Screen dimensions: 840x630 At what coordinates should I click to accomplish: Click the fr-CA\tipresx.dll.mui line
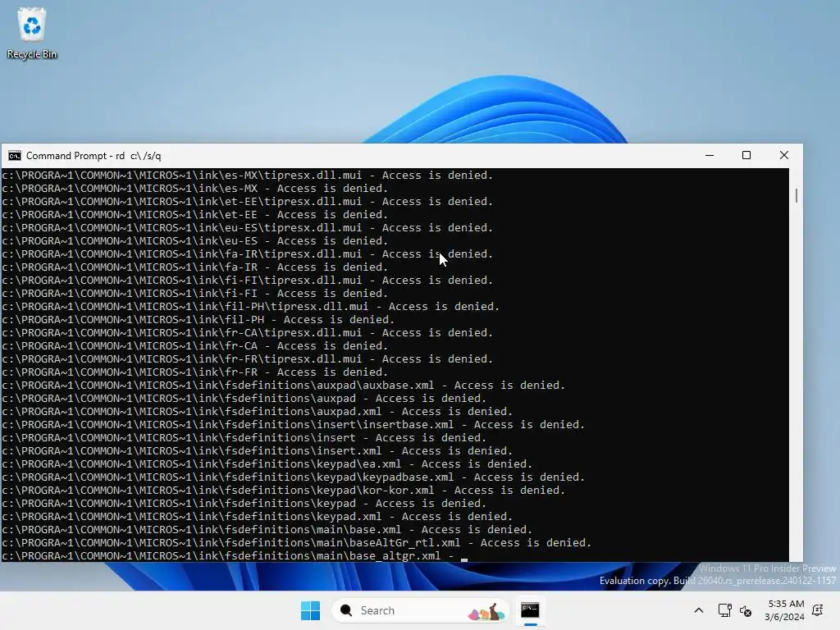coord(247,333)
